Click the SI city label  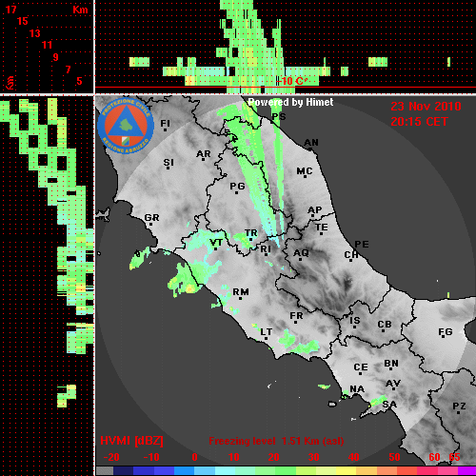click(x=169, y=163)
